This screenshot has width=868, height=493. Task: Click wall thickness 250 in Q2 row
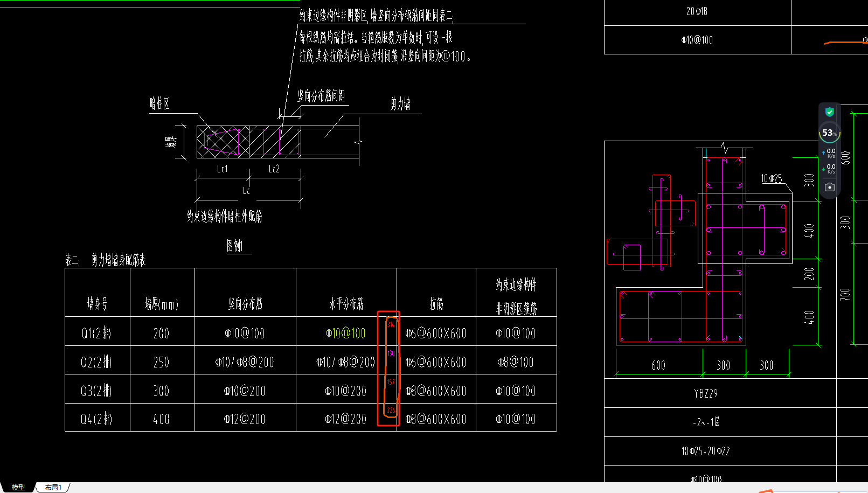pyautogui.click(x=162, y=362)
